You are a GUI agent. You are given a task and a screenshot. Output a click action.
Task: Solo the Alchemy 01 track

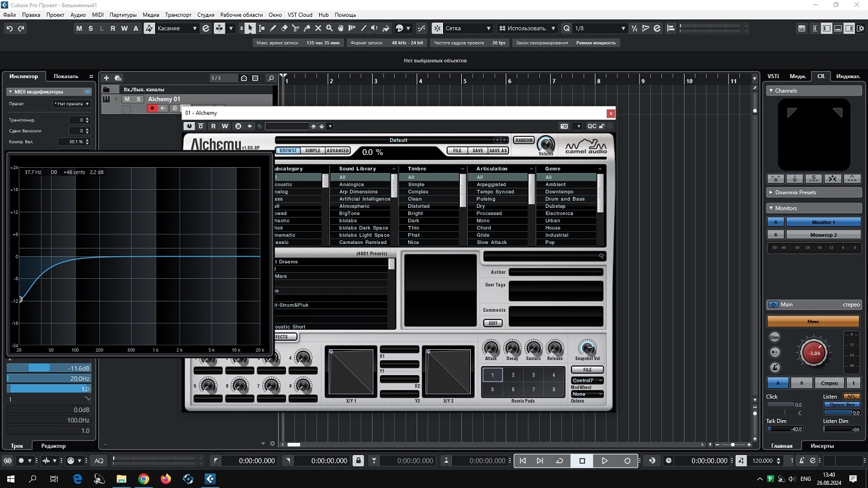pos(138,99)
